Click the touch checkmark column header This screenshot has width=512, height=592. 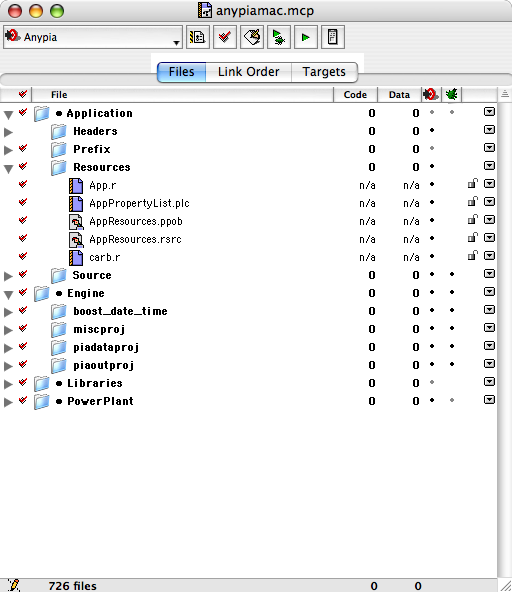(x=23, y=94)
